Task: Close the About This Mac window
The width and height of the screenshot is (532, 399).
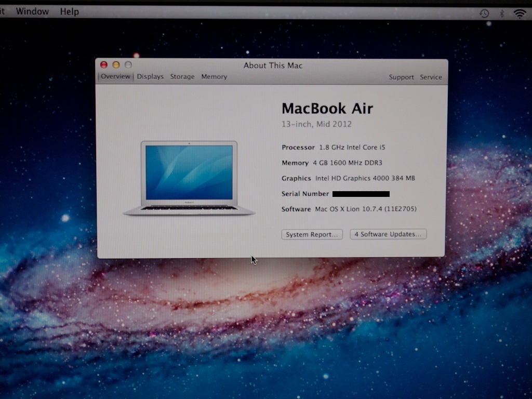Action: click(104, 65)
